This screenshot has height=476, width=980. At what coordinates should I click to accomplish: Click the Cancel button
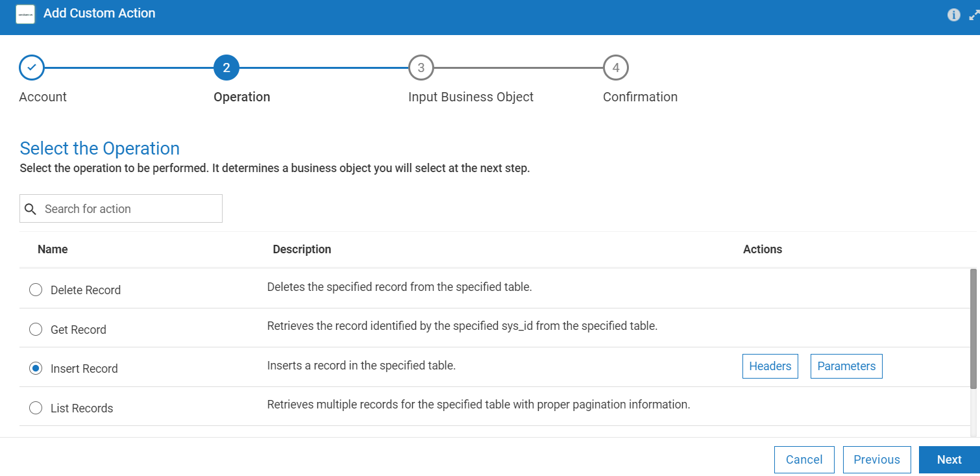click(803, 460)
